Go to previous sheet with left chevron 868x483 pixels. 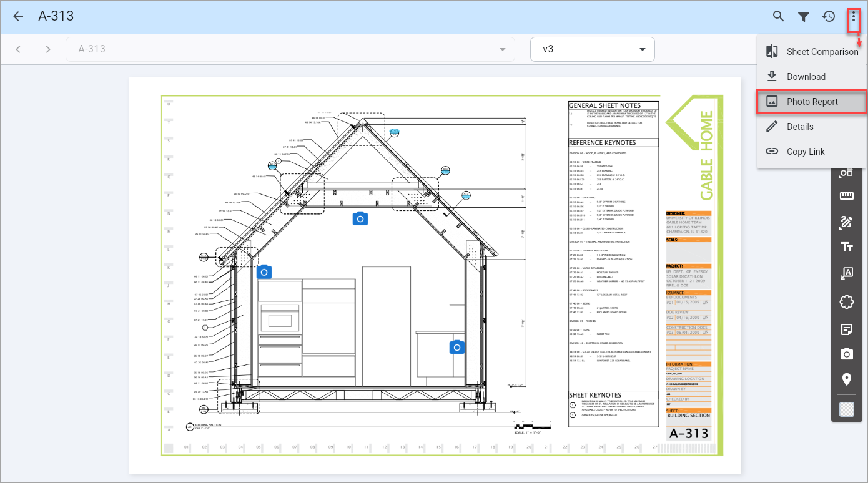coord(18,49)
